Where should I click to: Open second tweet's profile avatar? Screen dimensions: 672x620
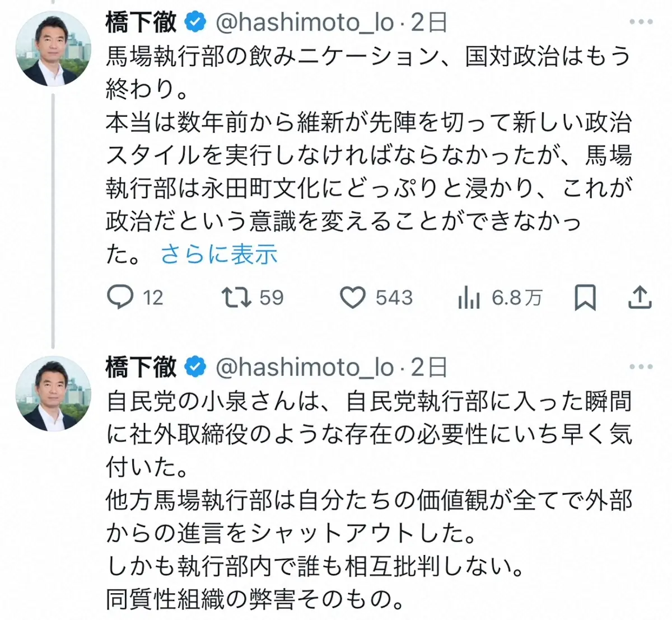click(53, 393)
